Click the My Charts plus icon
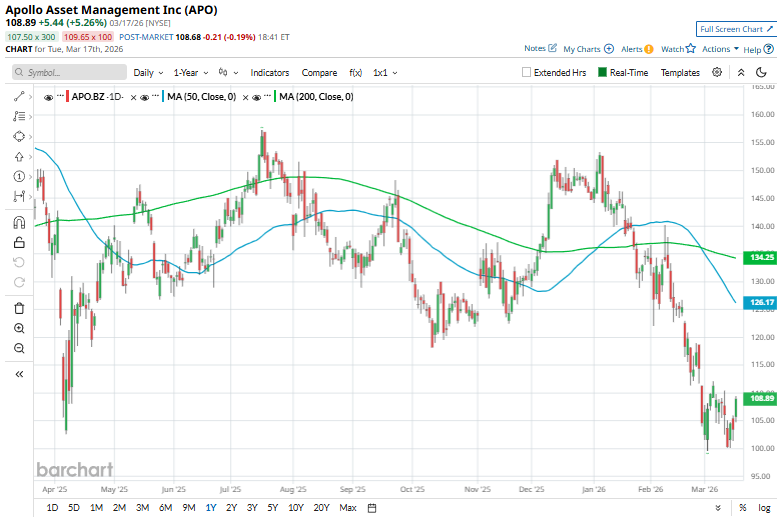Viewport: 777px width, 521px height. [x=609, y=49]
